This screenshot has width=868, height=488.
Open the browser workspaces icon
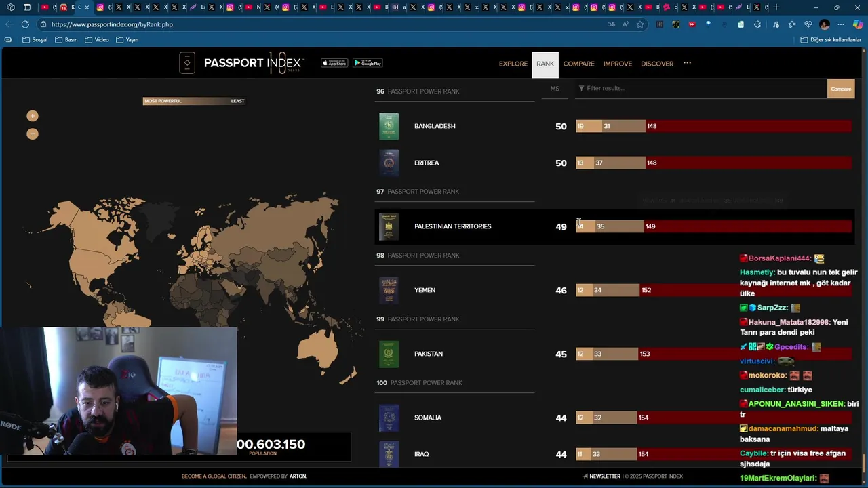point(10,7)
